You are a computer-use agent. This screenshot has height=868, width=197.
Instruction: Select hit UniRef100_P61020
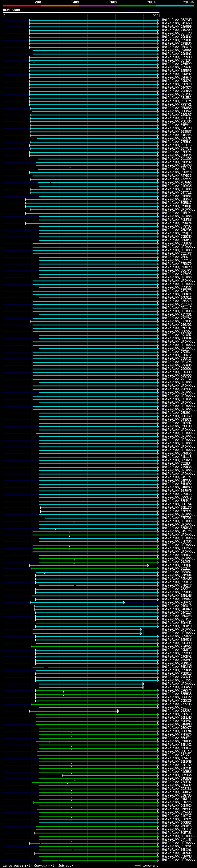point(177,460)
